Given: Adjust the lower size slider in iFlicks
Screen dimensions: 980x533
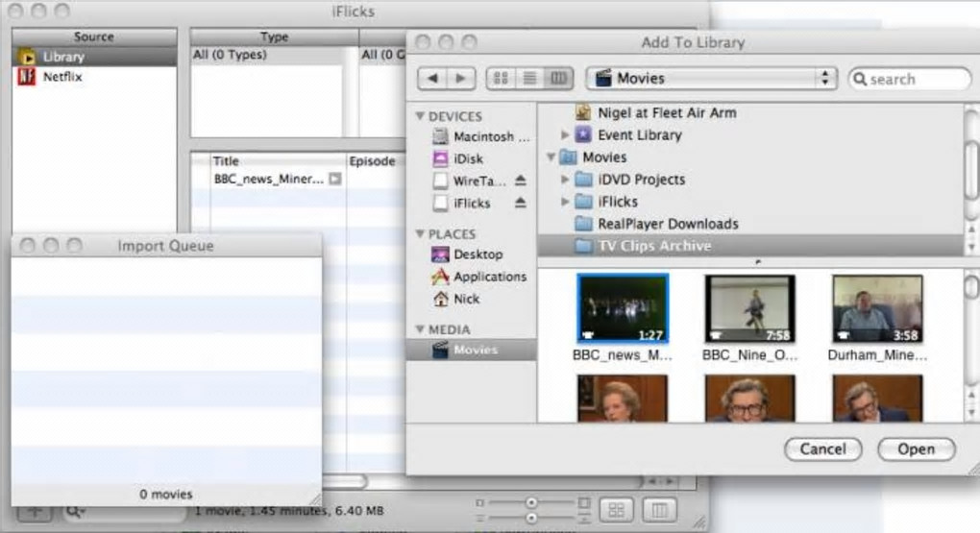Looking at the screenshot, I should pos(531,518).
